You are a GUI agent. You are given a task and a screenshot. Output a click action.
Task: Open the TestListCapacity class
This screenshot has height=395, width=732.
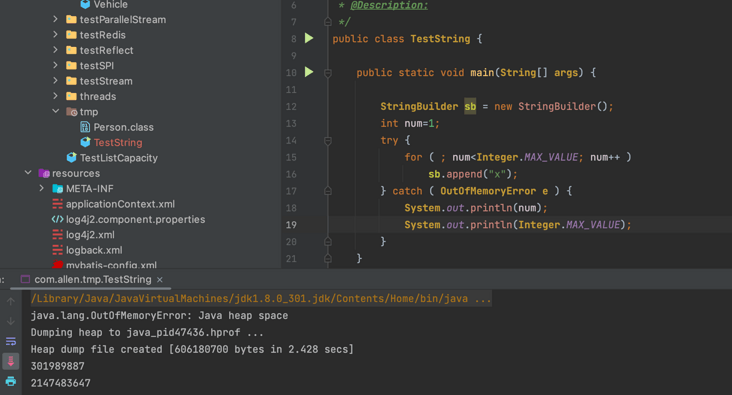119,158
